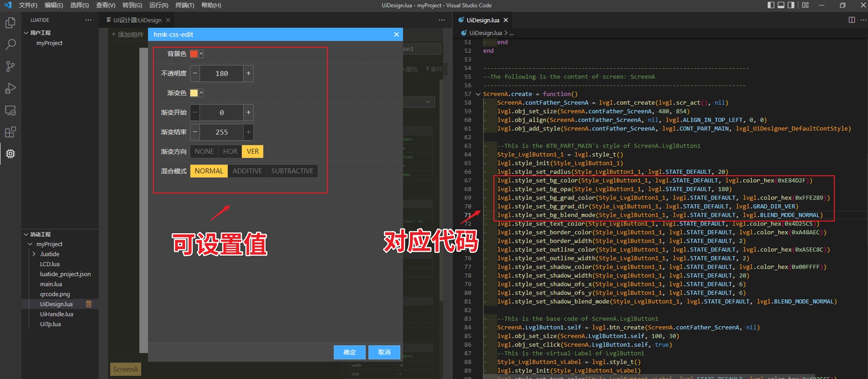The height and width of the screenshot is (379, 868).
Task: Select the ScreenA screen button
Action: (126, 369)
